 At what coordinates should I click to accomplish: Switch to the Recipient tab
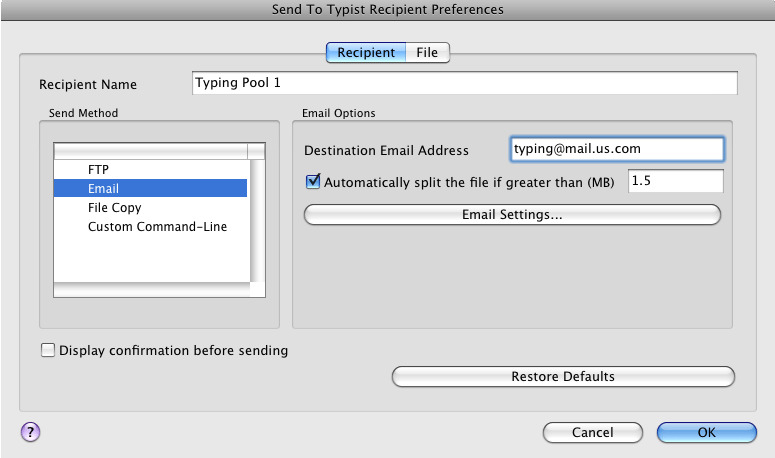[366, 52]
